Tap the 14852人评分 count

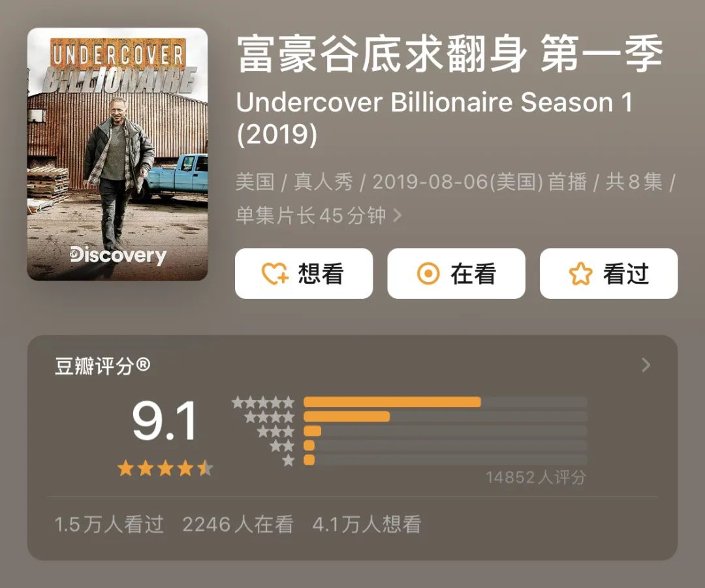click(x=536, y=478)
